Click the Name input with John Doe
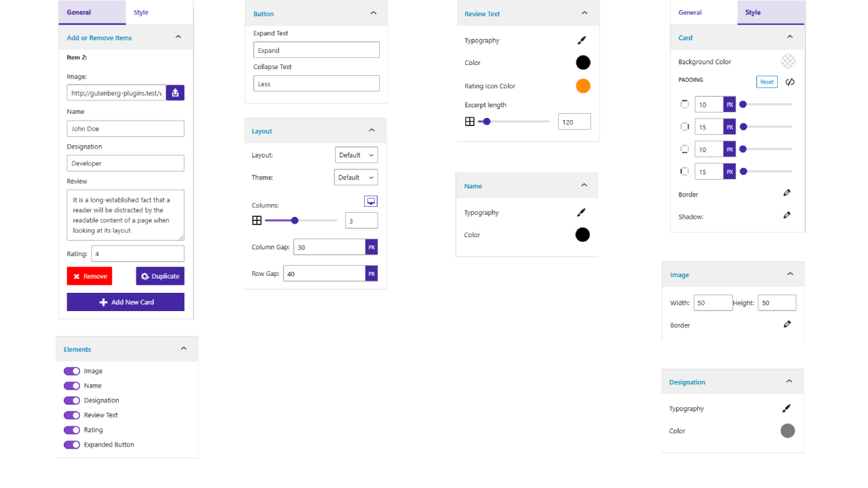This screenshot has height=488, width=868. pos(125,129)
